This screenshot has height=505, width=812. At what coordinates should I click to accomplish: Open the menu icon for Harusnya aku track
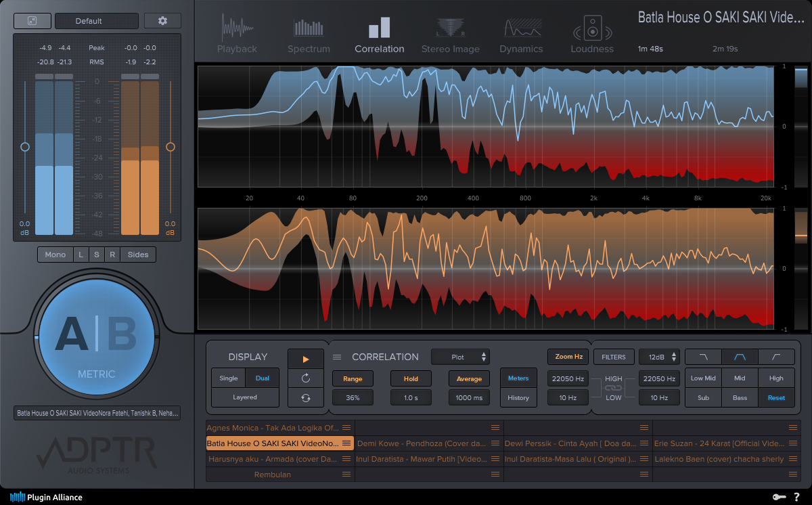coord(346,459)
